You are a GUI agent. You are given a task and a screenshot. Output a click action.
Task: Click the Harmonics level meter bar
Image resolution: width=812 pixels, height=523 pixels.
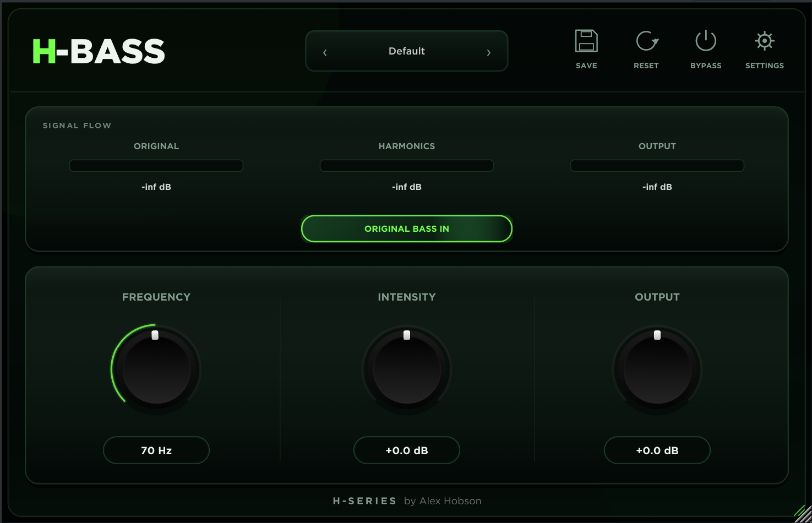[x=407, y=166]
